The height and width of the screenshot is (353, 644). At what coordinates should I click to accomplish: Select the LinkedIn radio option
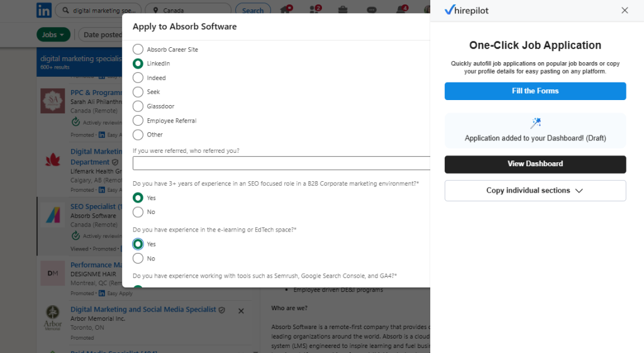[x=138, y=64]
